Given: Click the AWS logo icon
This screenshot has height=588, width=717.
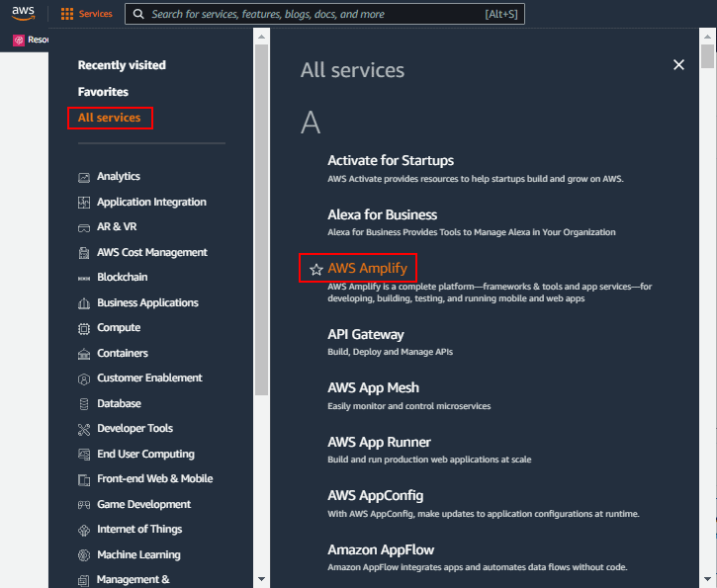Looking at the screenshot, I should click(24, 14).
